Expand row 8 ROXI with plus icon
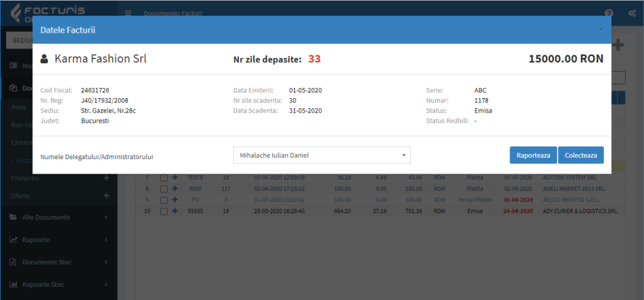 coord(175,189)
